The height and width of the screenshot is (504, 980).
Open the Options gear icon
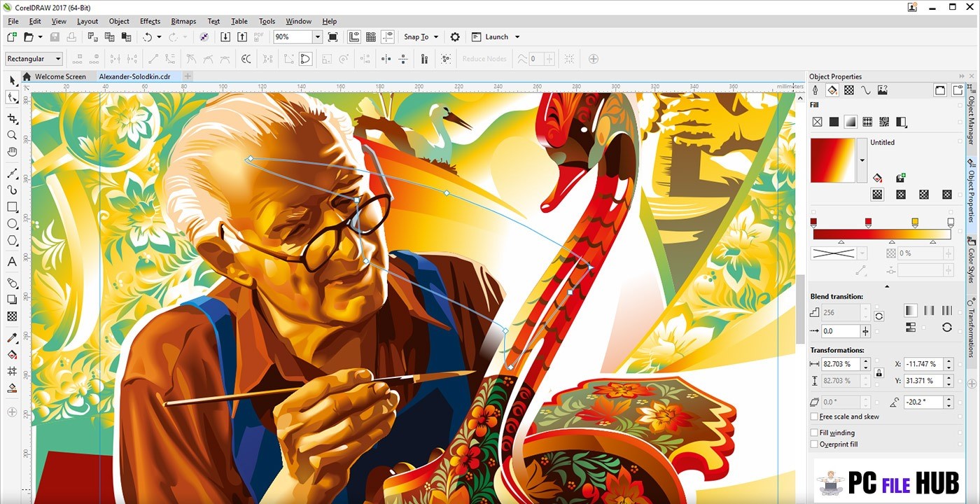(455, 37)
